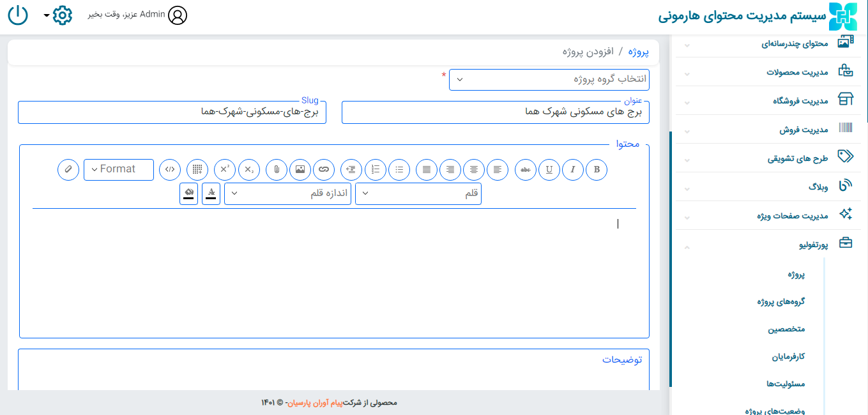Click the power logout button
Screen dimensions: 868x415
pyautogui.click(x=18, y=15)
